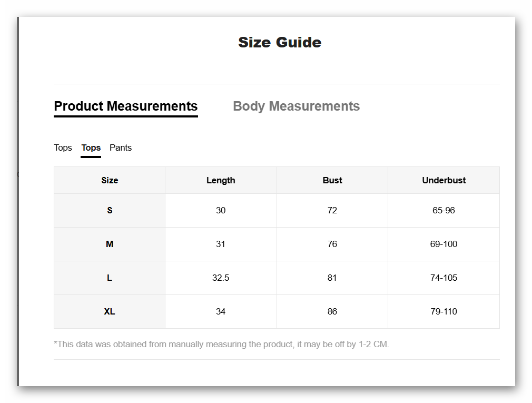Viewport: 532px width, 403px height.
Task: Click the 79-110 underbust cell
Action: 444,311
